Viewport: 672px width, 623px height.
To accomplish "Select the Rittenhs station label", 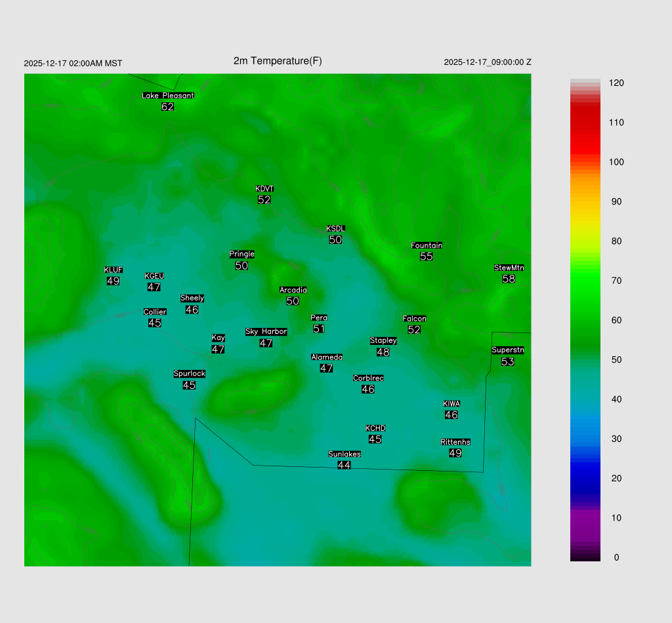I will (455, 443).
